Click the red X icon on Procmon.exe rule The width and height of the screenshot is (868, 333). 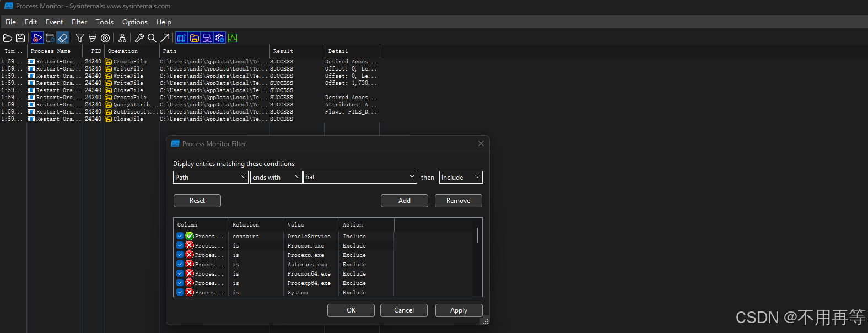click(190, 245)
